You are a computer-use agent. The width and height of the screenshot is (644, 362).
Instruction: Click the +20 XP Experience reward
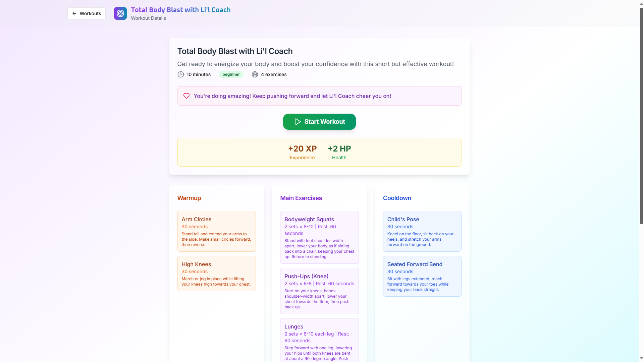click(302, 152)
